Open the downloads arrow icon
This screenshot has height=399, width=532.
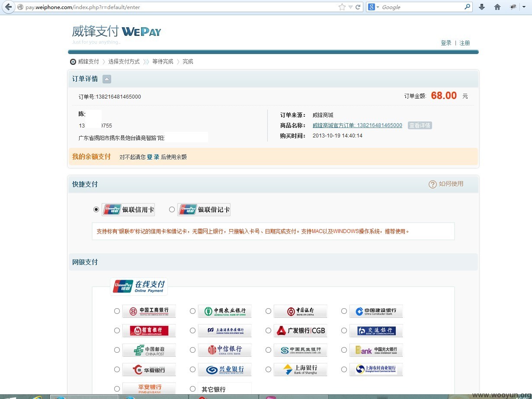coord(482,7)
